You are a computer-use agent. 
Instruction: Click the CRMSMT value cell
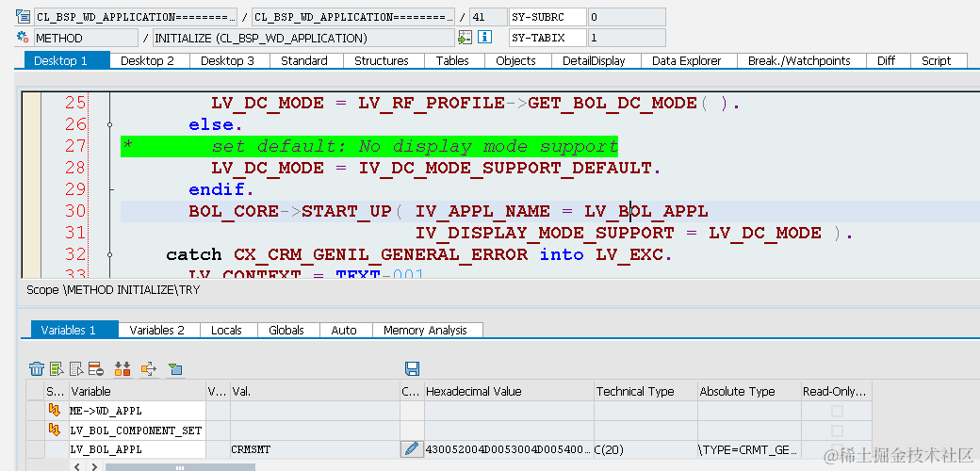coord(315,449)
